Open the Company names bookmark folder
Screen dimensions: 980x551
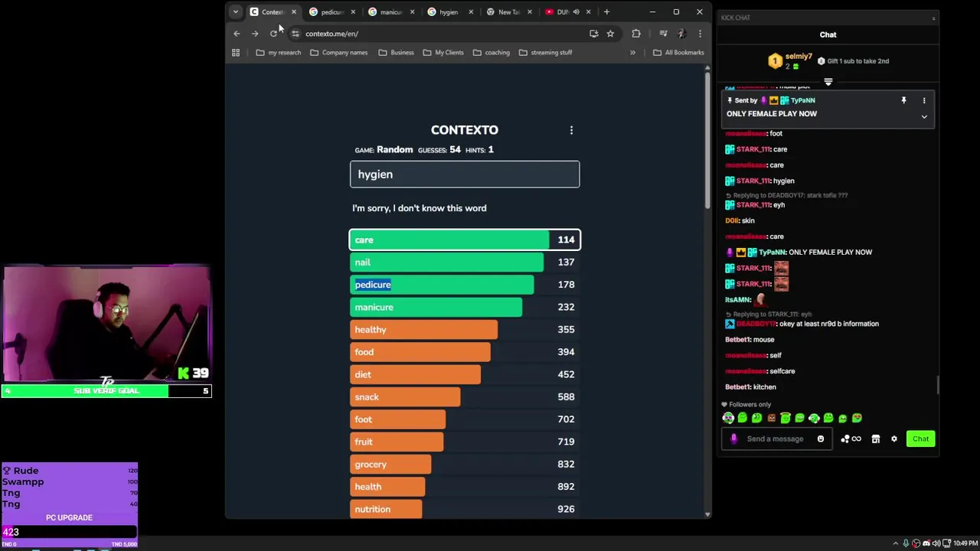pos(339,53)
